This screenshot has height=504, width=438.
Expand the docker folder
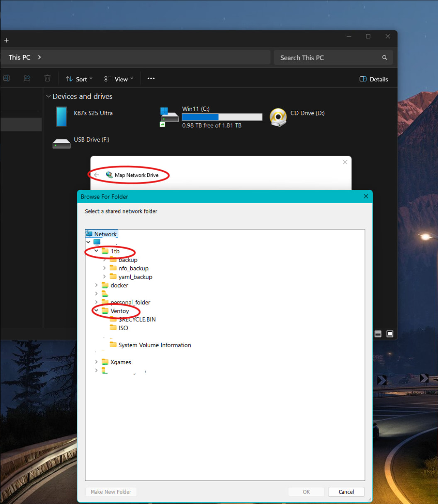[96, 285]
